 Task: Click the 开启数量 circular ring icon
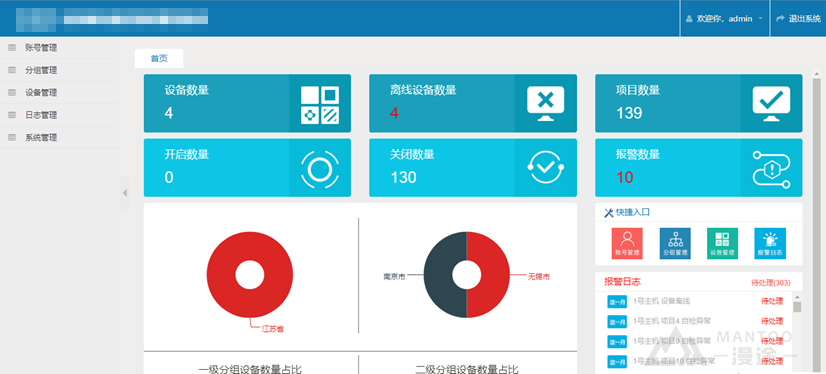(x=320, y=169)
